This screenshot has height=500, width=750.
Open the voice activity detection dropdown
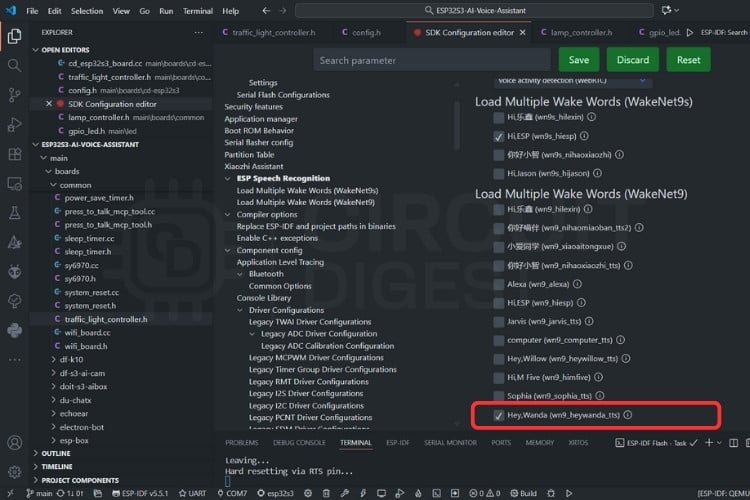573,81
